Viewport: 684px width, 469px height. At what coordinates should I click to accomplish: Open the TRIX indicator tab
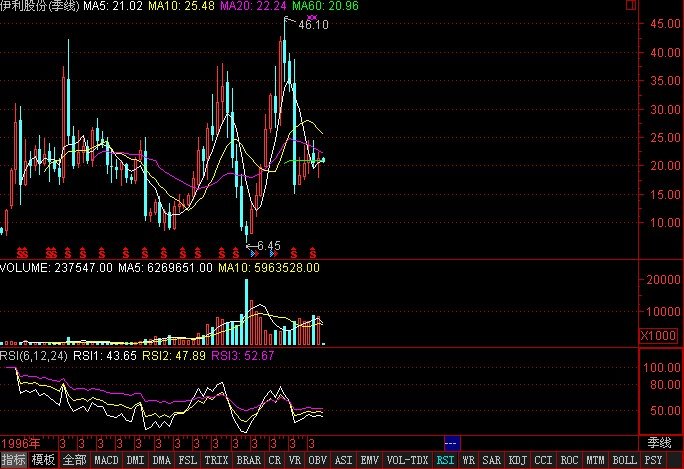(x=215, y=461)
